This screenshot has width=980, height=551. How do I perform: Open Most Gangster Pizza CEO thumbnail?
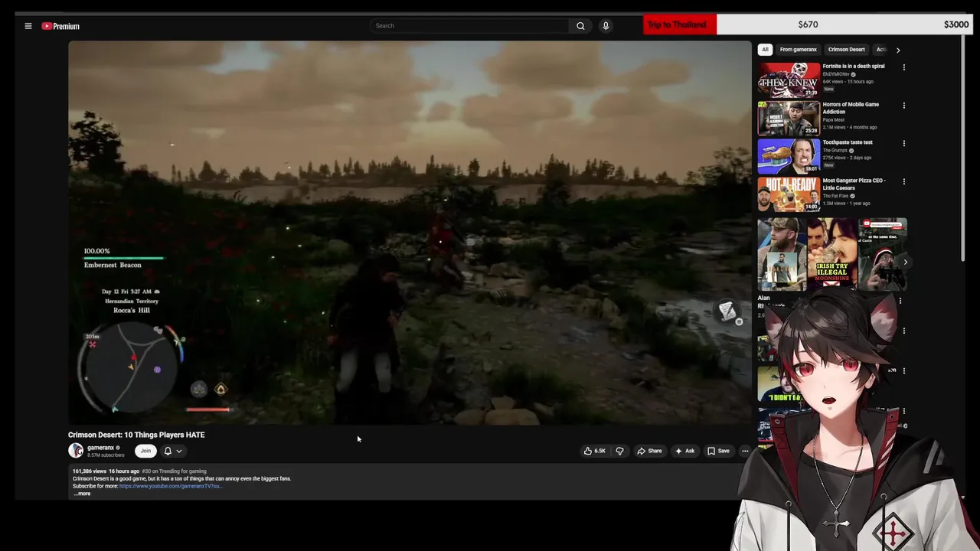pos(789,194)
